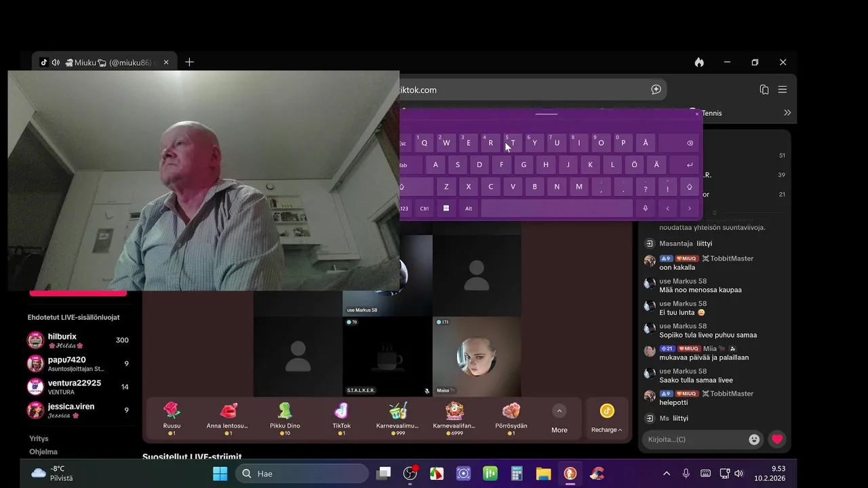Send the Anna lentosuukko lips gift

229,418
